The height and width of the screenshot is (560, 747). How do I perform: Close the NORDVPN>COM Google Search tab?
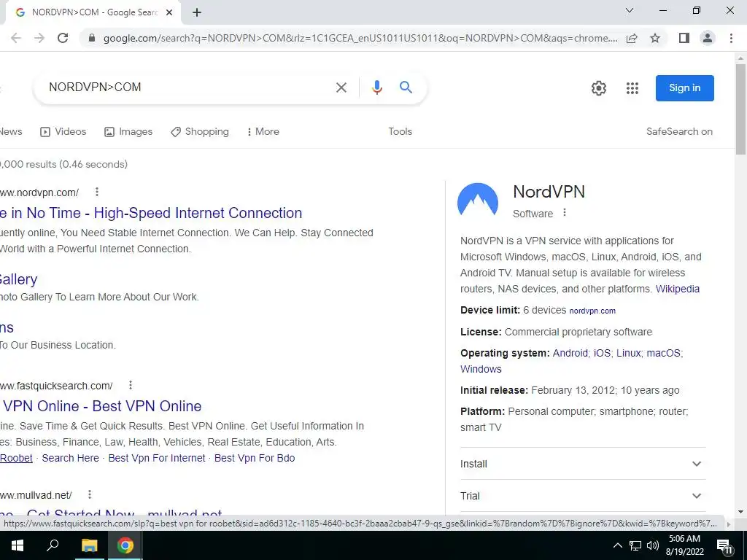169,13
